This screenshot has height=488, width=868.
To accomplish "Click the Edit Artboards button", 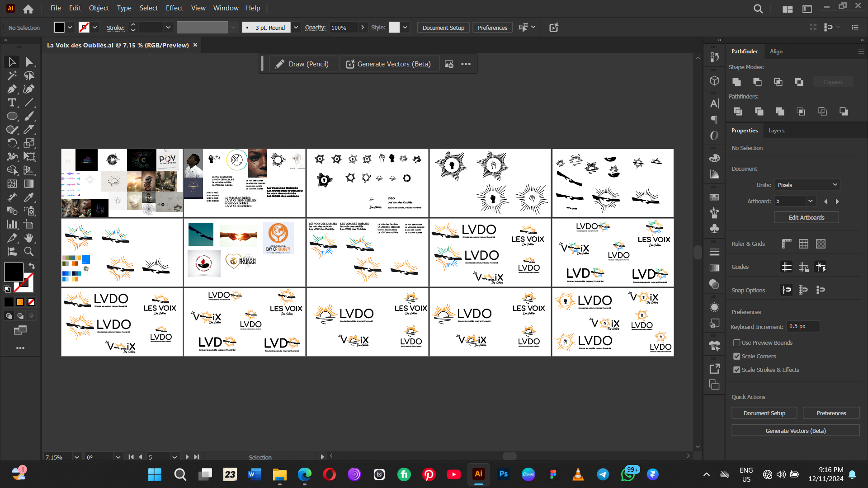I will (807, 217).
